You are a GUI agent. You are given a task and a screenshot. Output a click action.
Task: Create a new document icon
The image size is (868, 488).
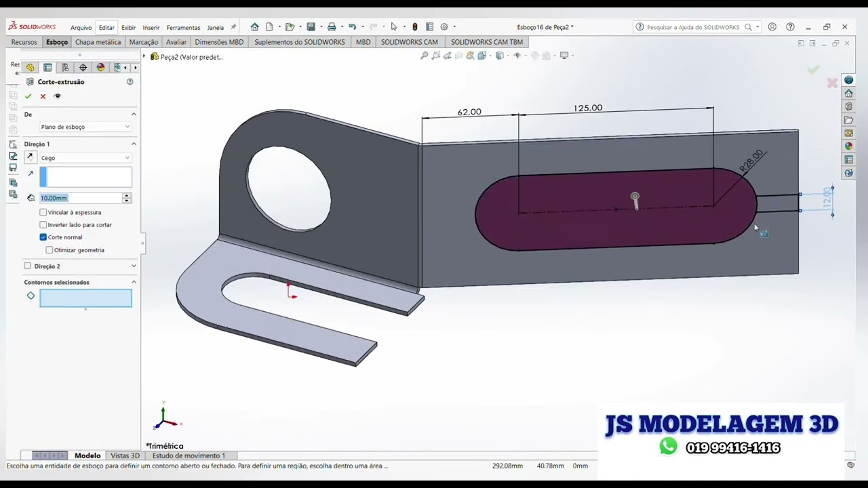coord(270,27)
